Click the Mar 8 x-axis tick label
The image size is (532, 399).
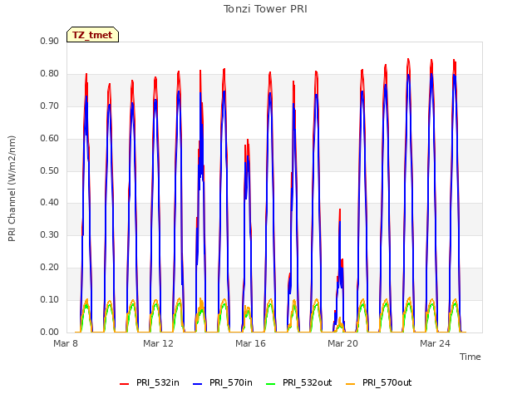66,343
